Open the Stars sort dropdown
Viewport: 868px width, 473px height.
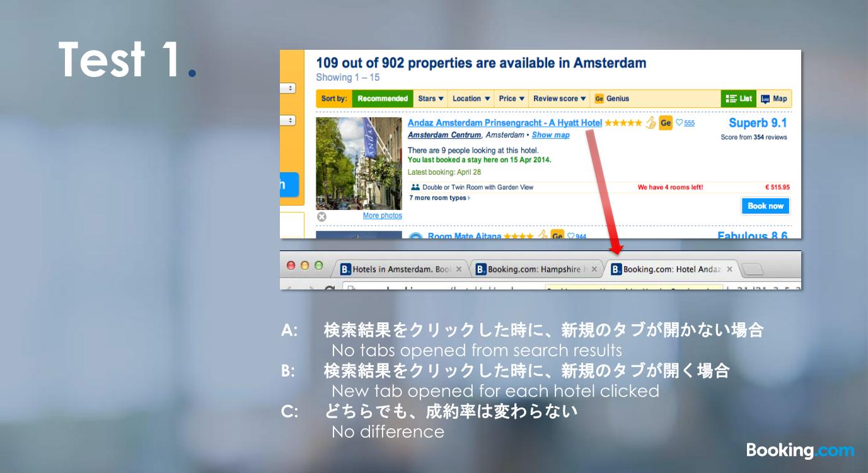point(431,98)
